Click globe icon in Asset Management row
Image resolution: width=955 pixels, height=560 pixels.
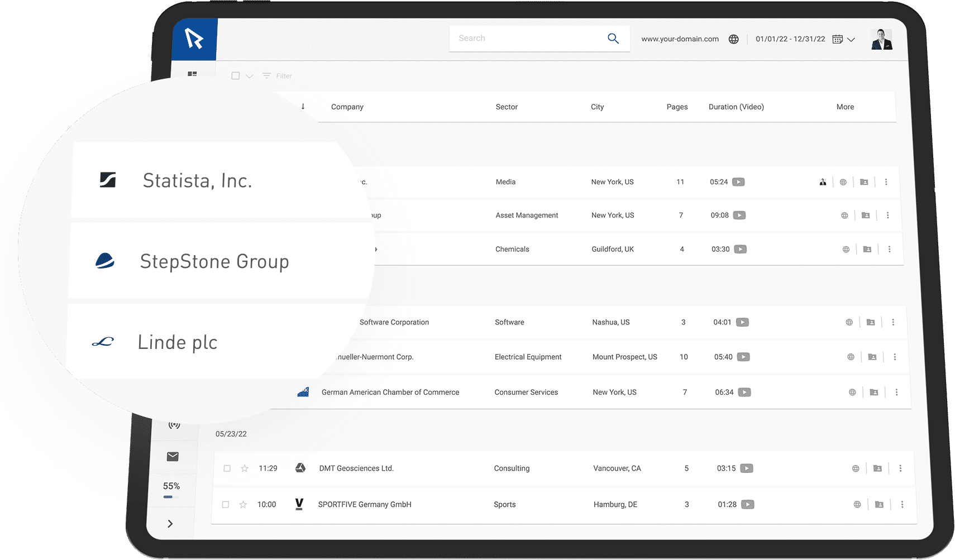tap(844, 216)
